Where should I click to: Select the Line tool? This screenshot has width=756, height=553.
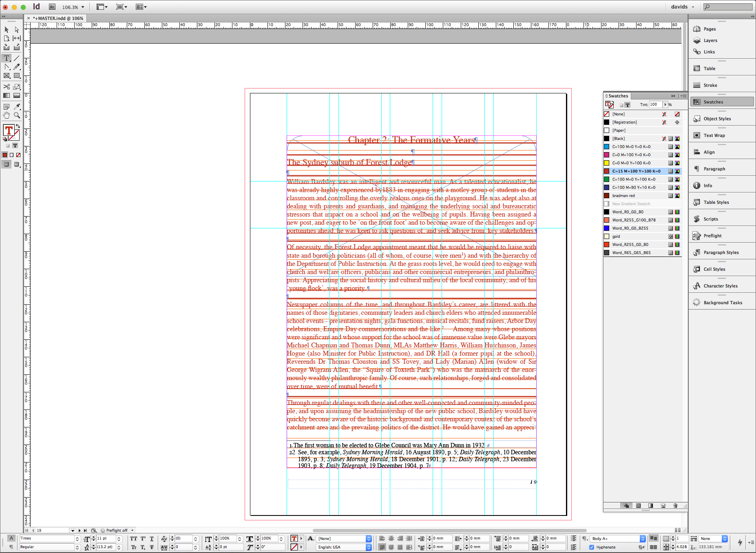pyautogui.click(x=17, y=58)
